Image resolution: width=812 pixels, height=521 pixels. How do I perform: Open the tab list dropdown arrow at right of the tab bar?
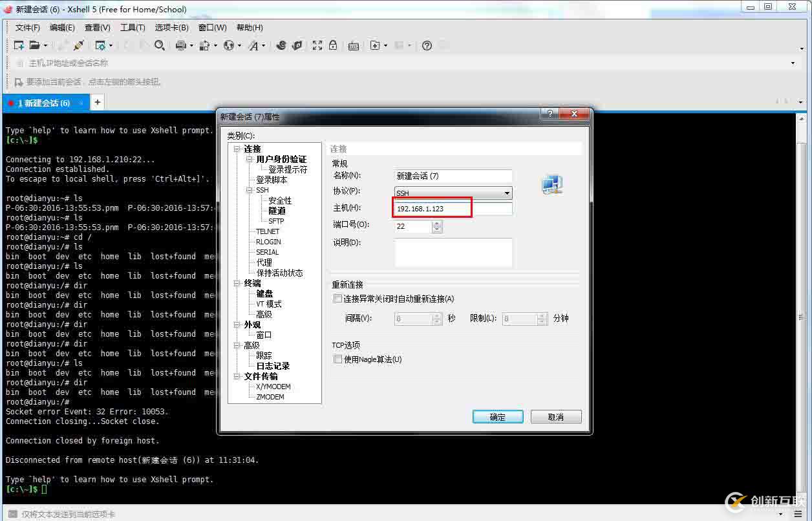tap(800, 103)
